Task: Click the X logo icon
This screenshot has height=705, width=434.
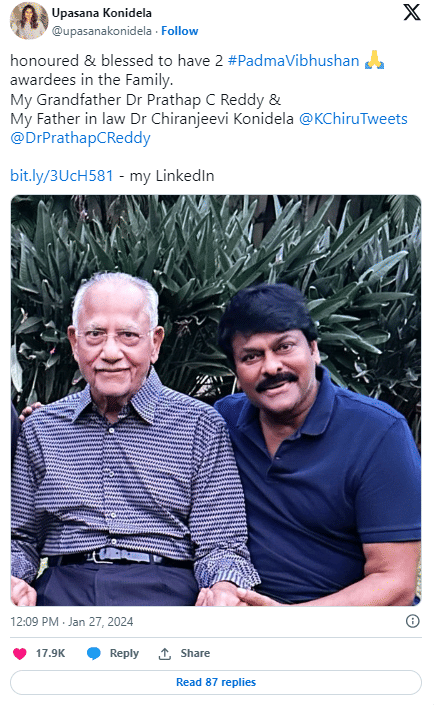Action: [412, 12]
